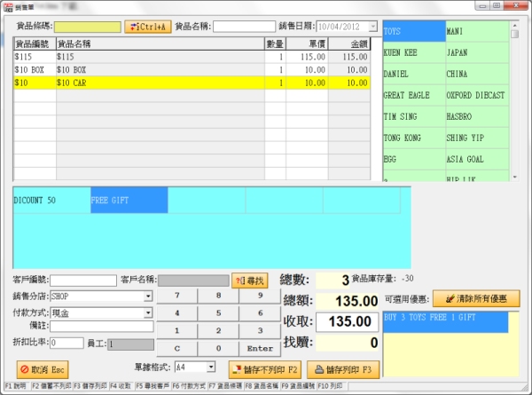Select the TONG KONG category tile
The width and height of the screenshot is (532, 395).
[x=414, y=138]
